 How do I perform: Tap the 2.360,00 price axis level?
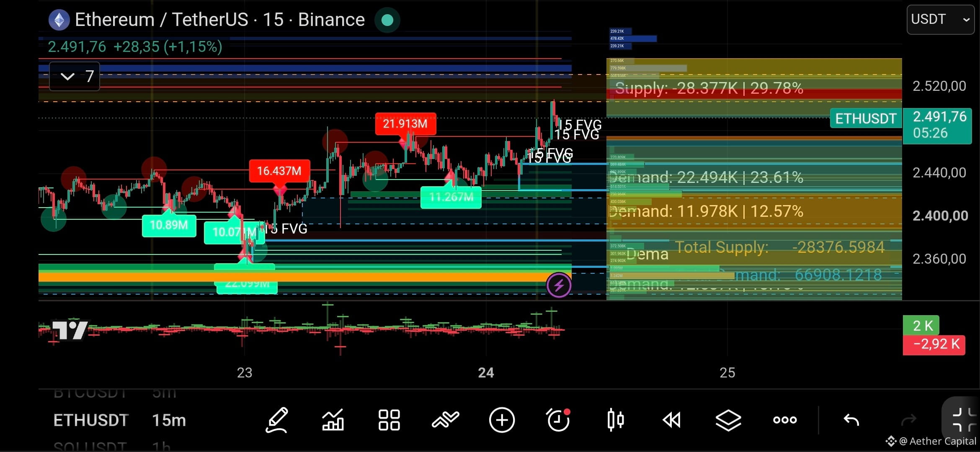939,259
